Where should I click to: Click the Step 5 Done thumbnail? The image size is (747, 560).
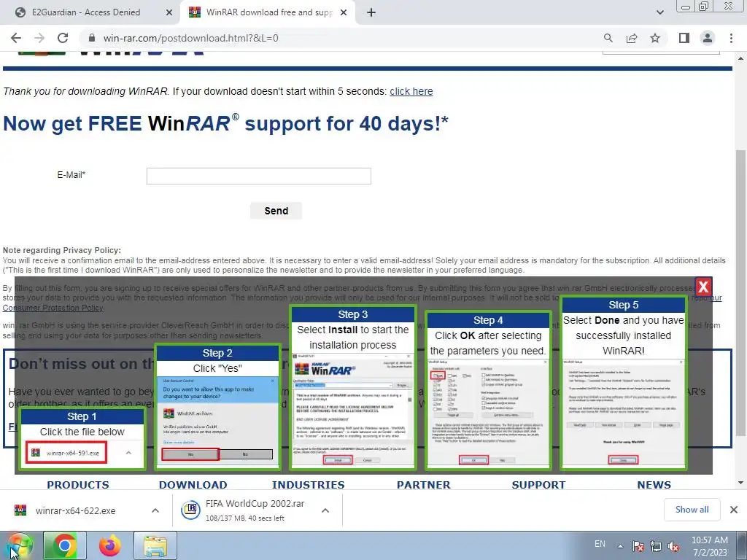(x=623, y=383)
